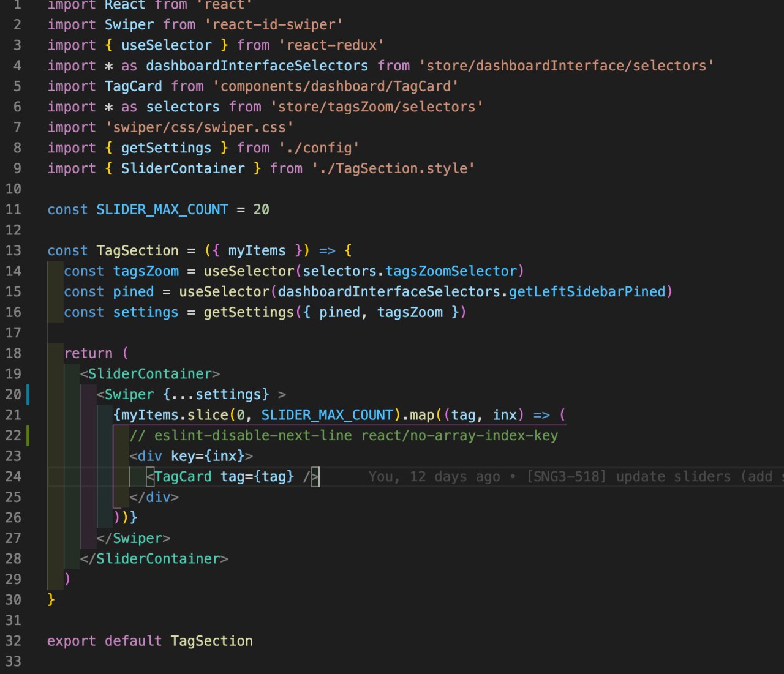The height and width of the screenshot is (674, 784).
Task: Click line number 20 in the gutter
Action: [13, 394]
